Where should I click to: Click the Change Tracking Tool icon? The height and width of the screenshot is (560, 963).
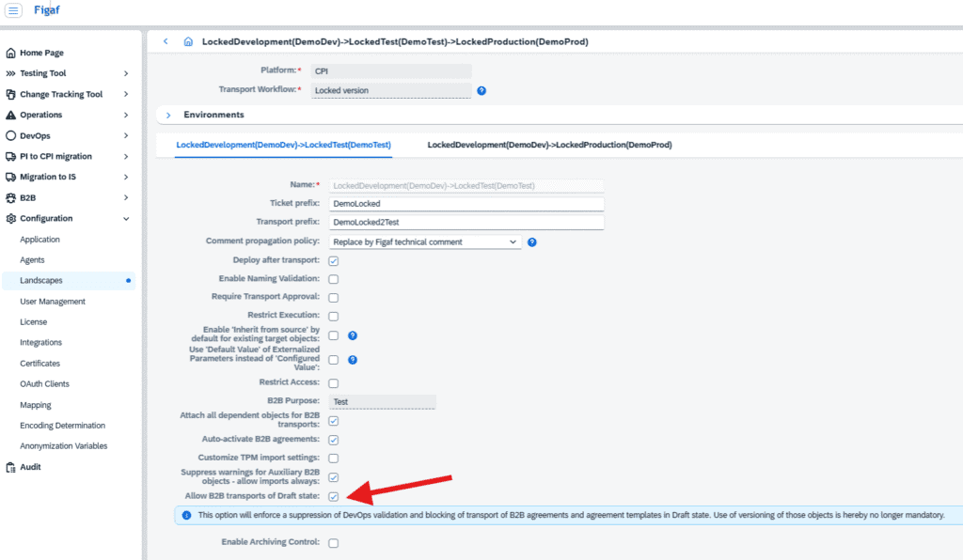tap(10, 94)
